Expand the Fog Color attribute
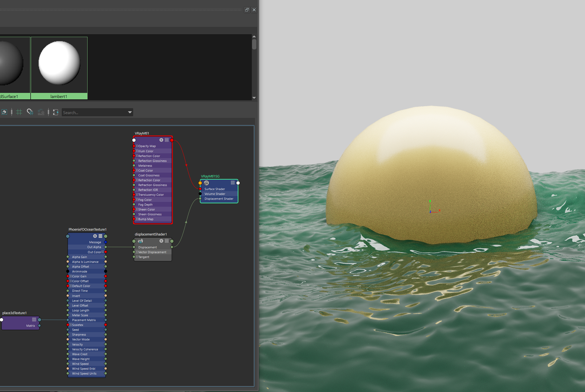This screenshot has width=585, height=392. coord(137,199)
